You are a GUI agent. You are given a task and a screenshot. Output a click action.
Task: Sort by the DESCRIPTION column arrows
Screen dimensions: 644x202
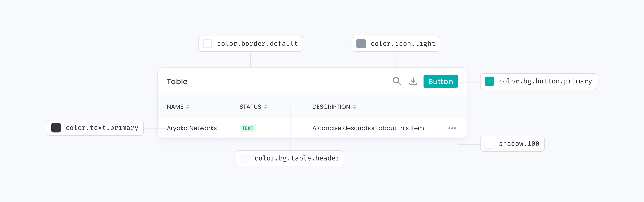(x=354, y=107)
